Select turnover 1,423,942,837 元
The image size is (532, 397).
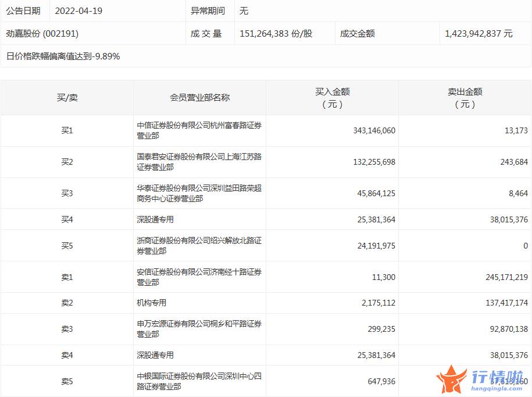[479, 34]
